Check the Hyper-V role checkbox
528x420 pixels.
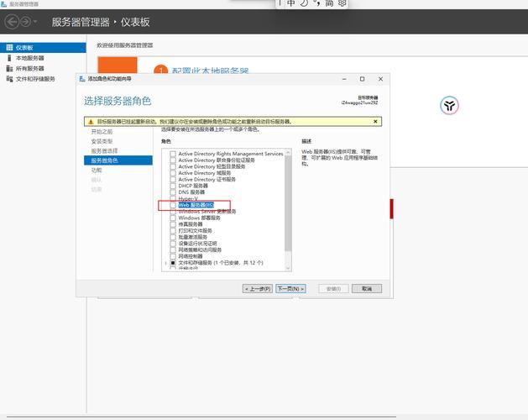pyautogui.click(x=173, y=198)
